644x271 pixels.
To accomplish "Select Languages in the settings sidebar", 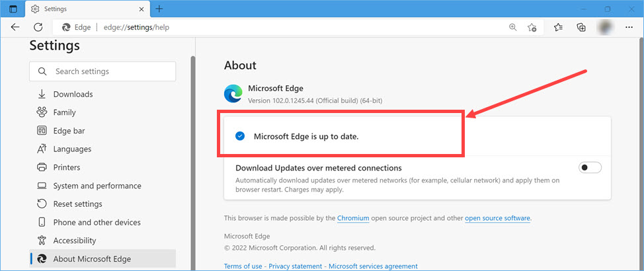I will [x=72, y=149].
